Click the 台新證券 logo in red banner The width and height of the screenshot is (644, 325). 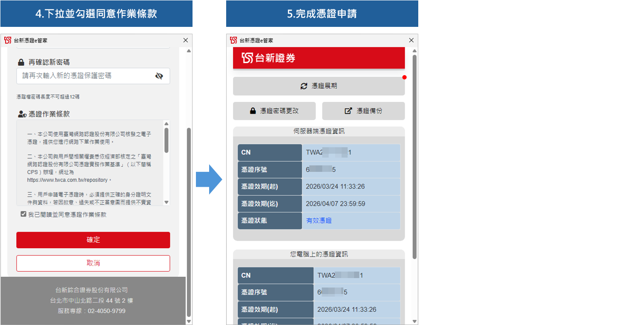coord(269,58)
